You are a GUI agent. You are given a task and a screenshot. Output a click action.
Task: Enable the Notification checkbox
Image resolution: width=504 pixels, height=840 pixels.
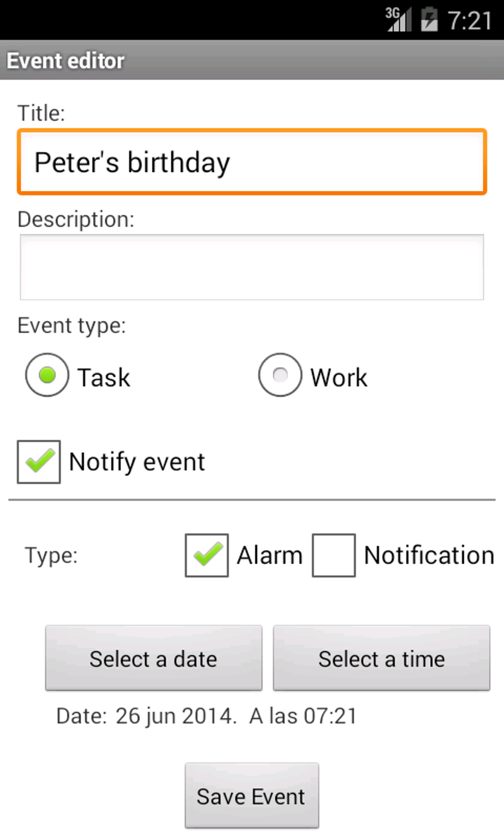click(334, 555)
